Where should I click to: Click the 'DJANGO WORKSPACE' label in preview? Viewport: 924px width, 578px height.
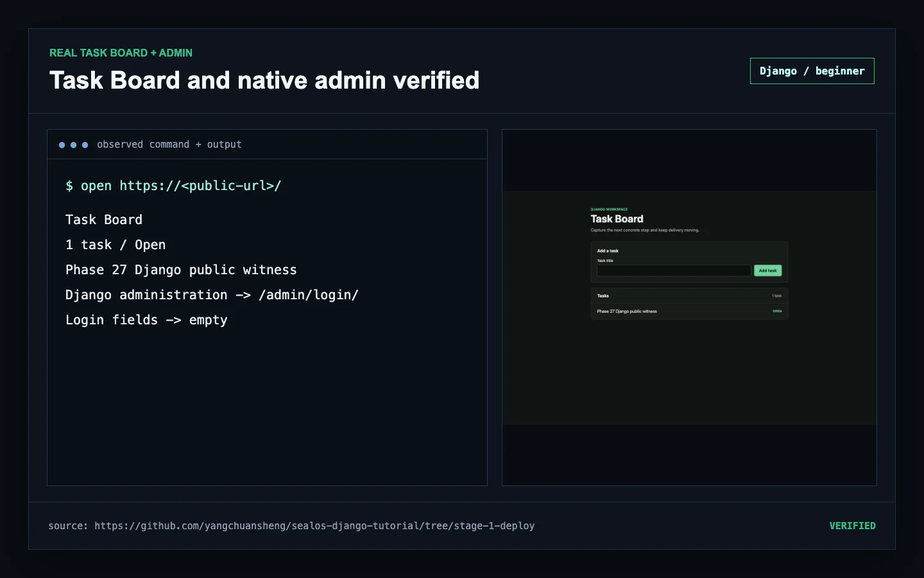609,209
